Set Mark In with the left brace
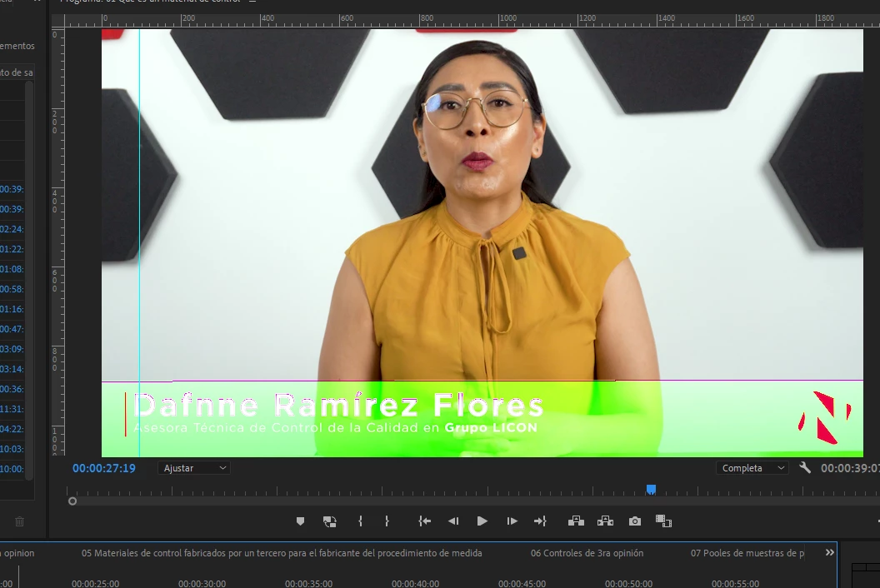 point(360,521)
